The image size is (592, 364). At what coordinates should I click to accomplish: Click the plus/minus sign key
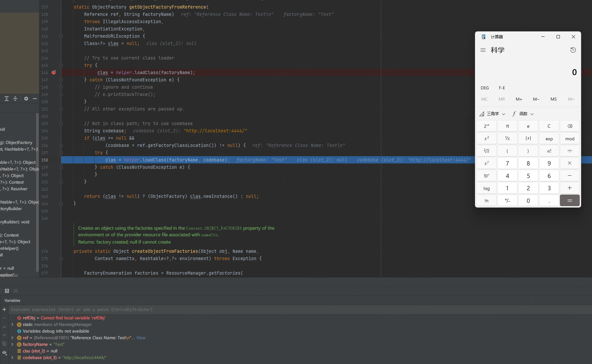[x=507, y=201]
